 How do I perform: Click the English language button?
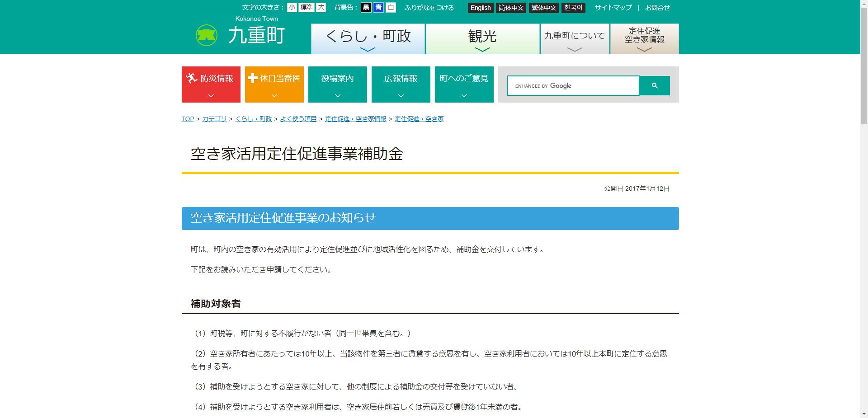[x=480, y=7]
